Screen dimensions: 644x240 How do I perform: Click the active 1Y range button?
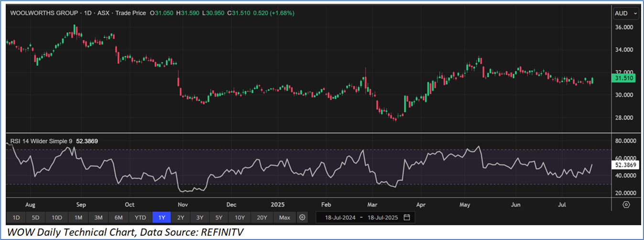[x=162, y=218]
